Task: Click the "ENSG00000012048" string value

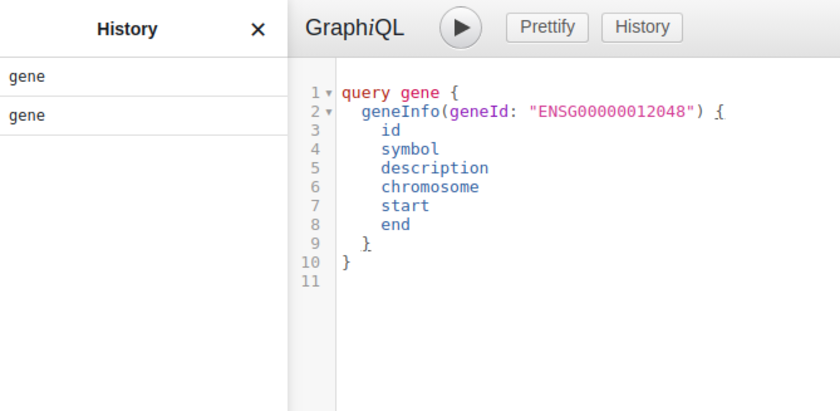Action: 611,112
